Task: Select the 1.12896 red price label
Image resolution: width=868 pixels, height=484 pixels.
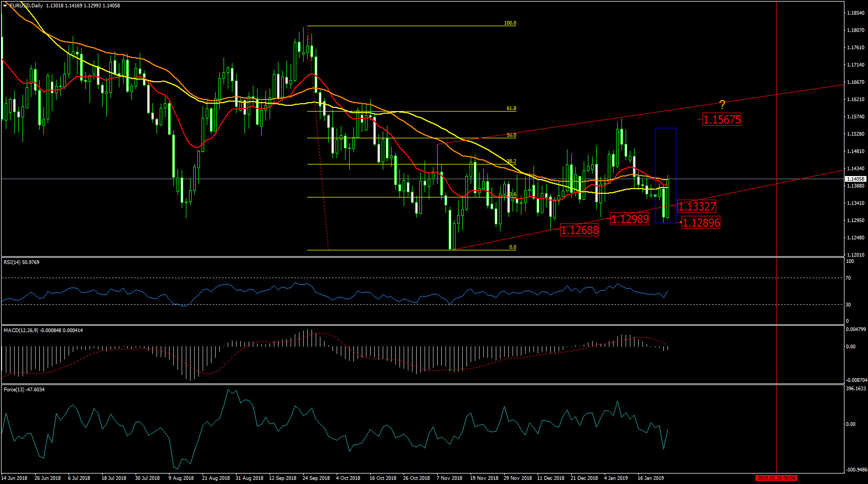Action: (701, 223)
